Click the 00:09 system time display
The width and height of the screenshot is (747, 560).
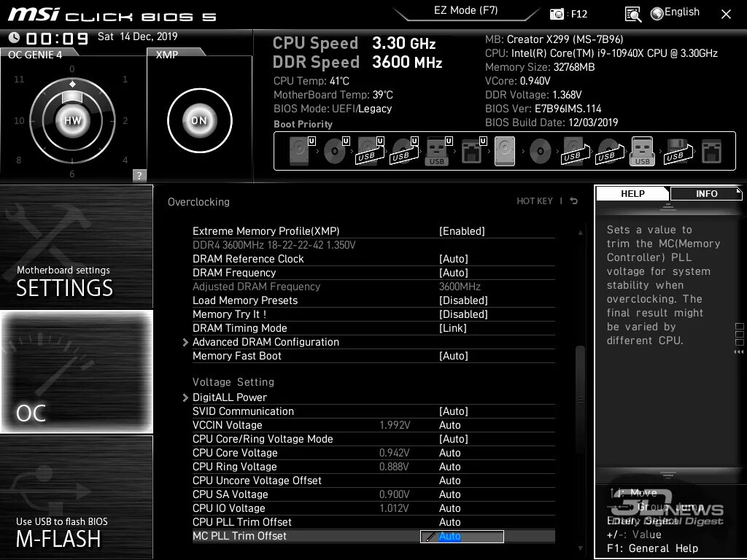point(57,38)
